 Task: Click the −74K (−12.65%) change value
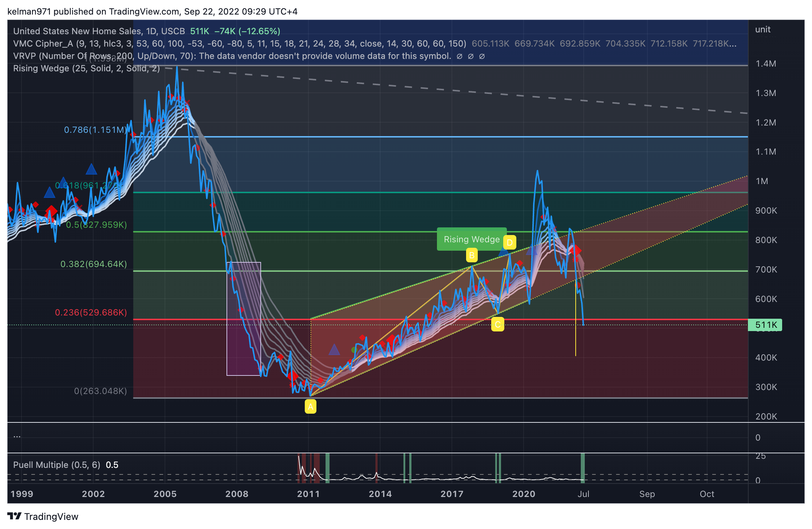[x=247, y=31]
